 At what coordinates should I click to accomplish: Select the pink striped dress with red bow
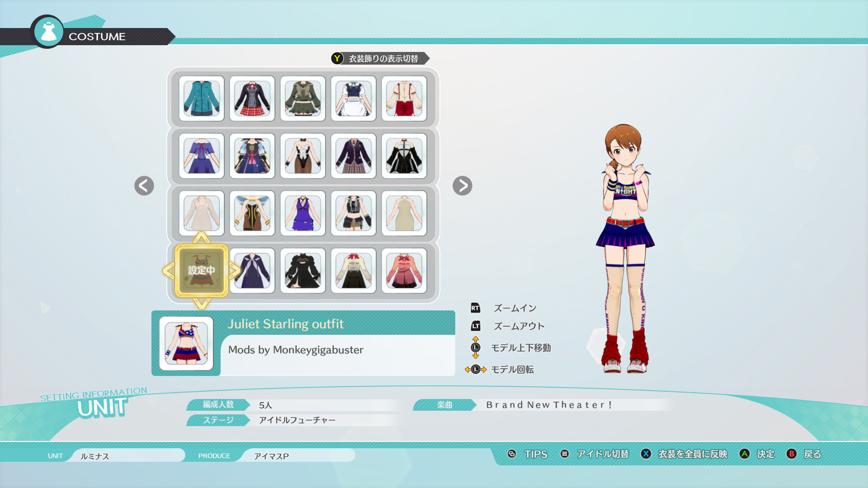tap(404, 271)
